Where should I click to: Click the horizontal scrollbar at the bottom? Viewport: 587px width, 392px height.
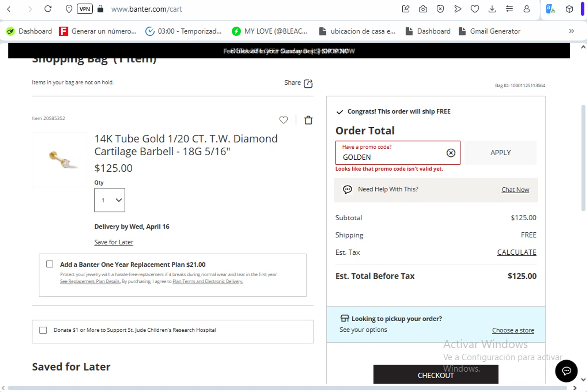[288, 388]
